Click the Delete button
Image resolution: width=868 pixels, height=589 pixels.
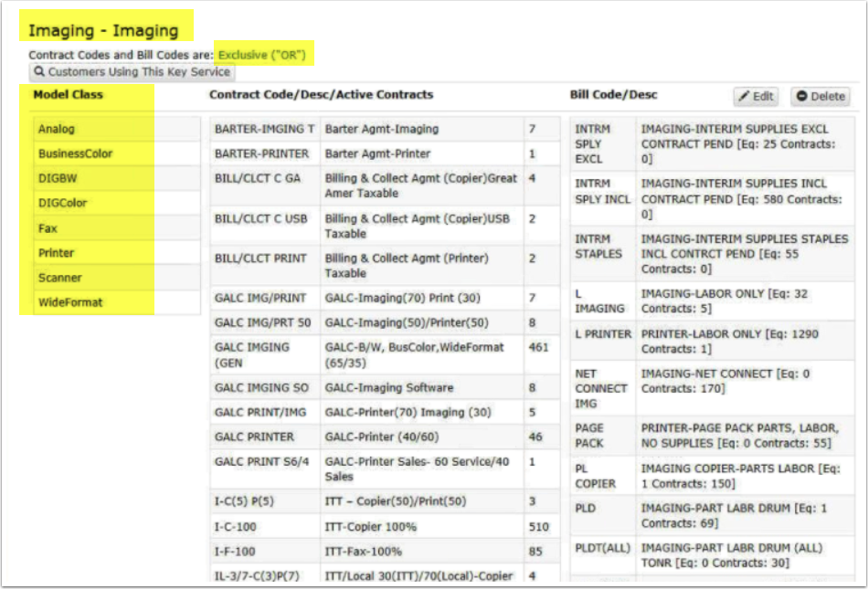coord(820,96)
